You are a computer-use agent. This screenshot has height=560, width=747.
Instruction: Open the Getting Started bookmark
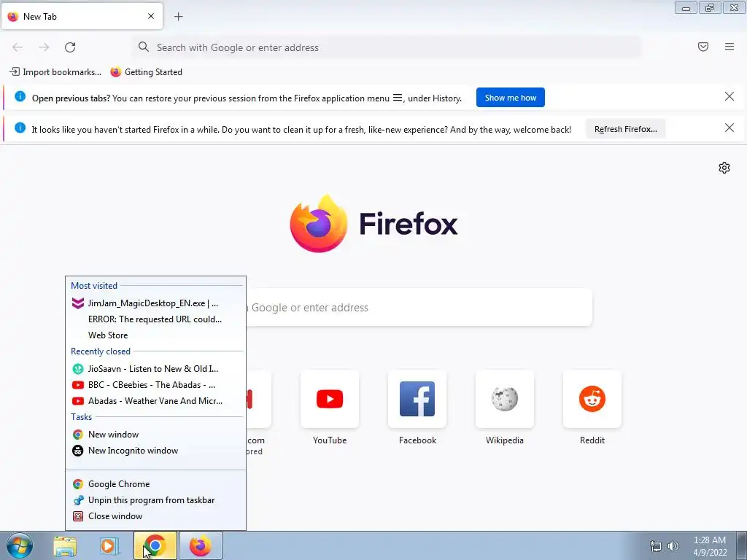pos(146,72)
